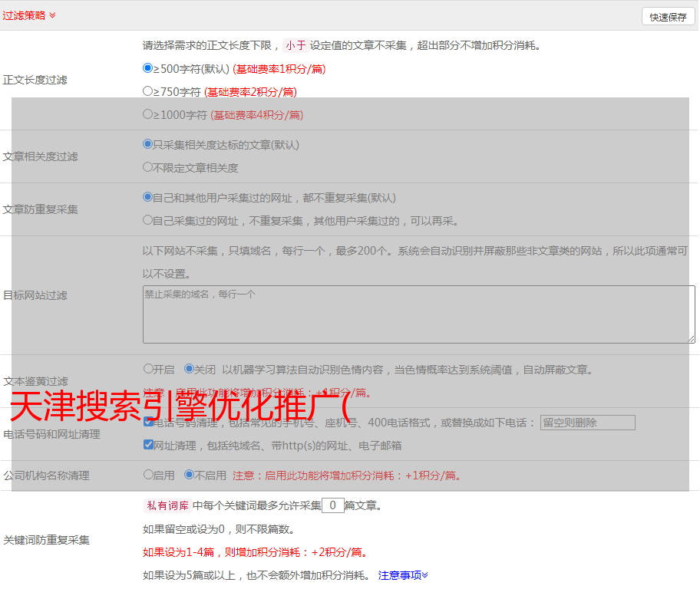This screenshot has width=700, height=589.
Task: Turn on 文本鉴黄过滤 with 开启 radio
Action: tap(148, 369)
